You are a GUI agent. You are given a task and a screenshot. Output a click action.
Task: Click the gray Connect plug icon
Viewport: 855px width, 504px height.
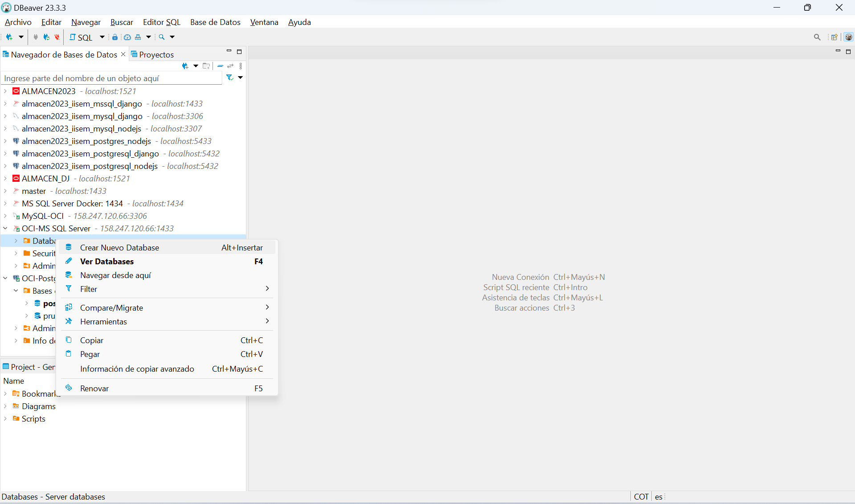click(x=36, y=37)
